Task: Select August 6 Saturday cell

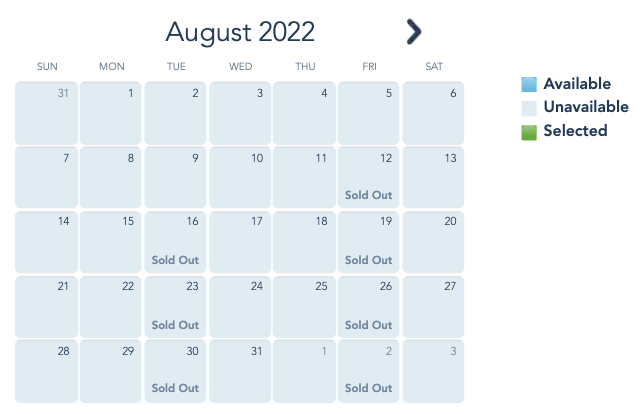Action: (433, 112)
